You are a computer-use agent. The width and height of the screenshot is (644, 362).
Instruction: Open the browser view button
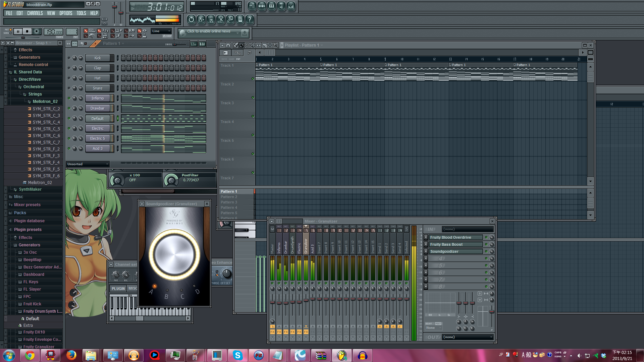(x=281, y=6)
